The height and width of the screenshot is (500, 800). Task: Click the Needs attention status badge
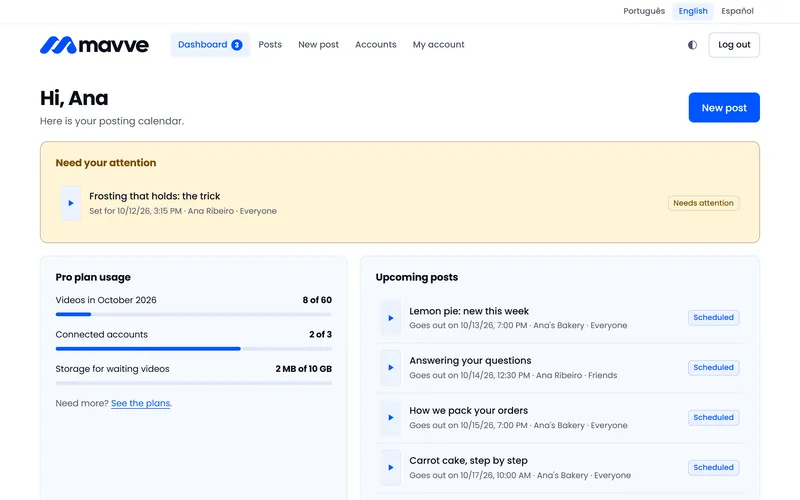tap(703, 203)
